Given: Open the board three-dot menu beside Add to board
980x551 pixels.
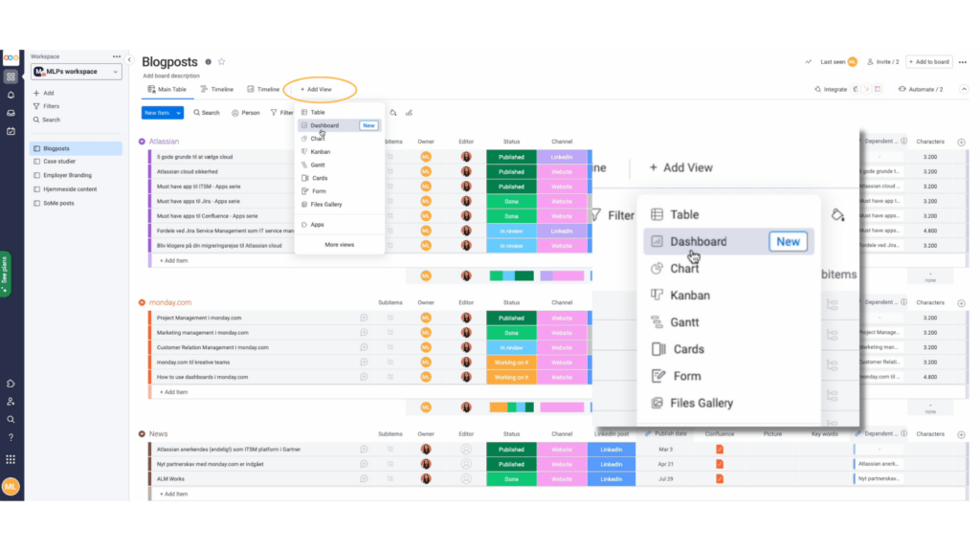Looking at the screenshot, I should tap(963, 62).
